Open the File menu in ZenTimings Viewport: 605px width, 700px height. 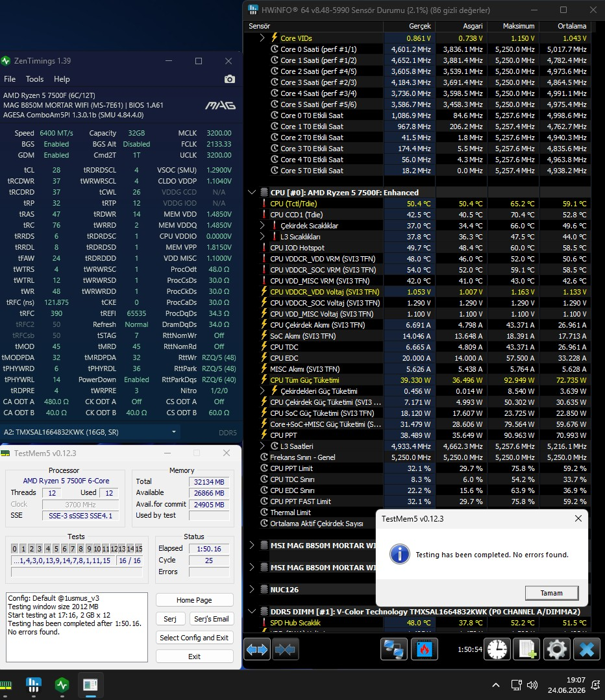click(x=10, y=79)
